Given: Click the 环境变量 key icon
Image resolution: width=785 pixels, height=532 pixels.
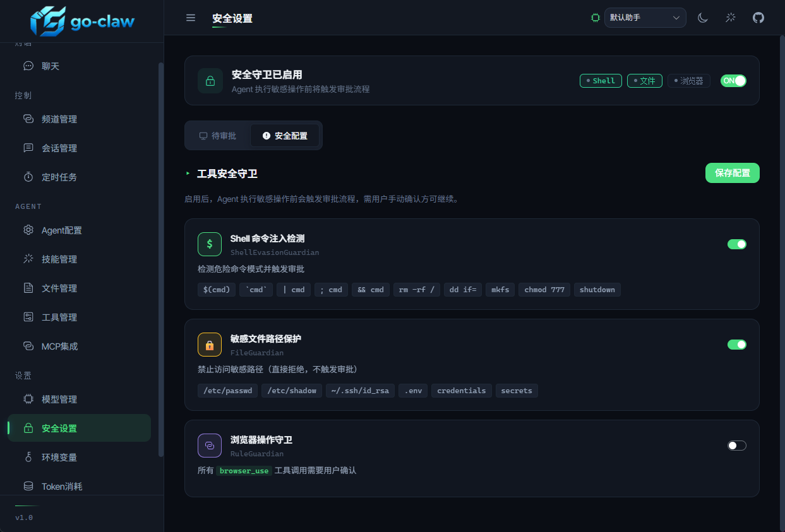Looking at the screenshot, I should pos(28,457).
